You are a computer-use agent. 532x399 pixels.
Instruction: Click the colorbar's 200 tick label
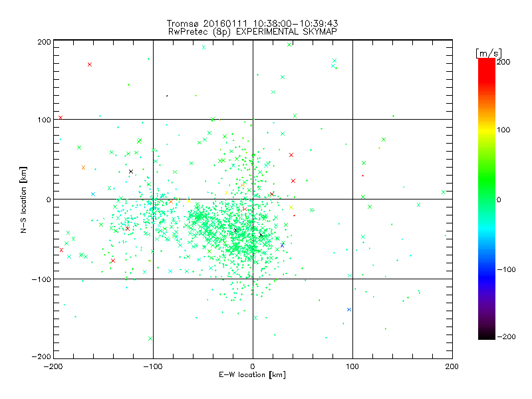(x=503, y=62)
